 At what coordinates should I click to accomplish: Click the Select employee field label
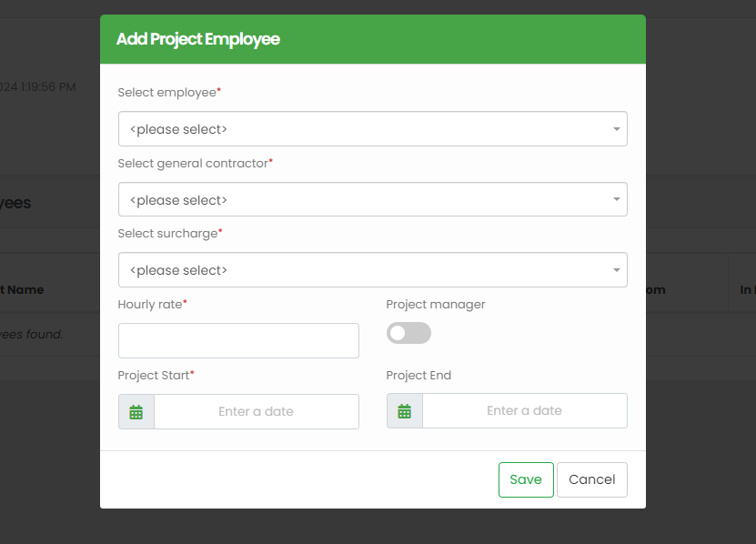(x=167, y=93)
